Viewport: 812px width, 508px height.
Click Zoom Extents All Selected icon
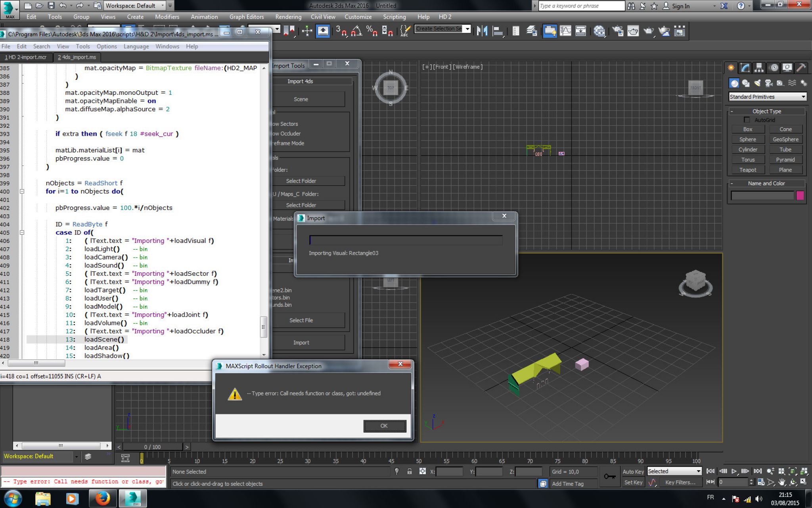tap(804, 471)
